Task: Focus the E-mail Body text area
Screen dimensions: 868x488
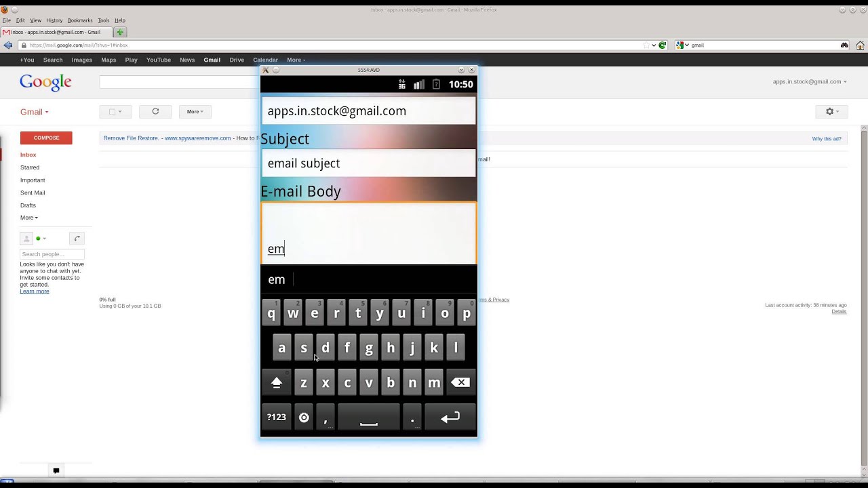Action: tap(369, 233)
